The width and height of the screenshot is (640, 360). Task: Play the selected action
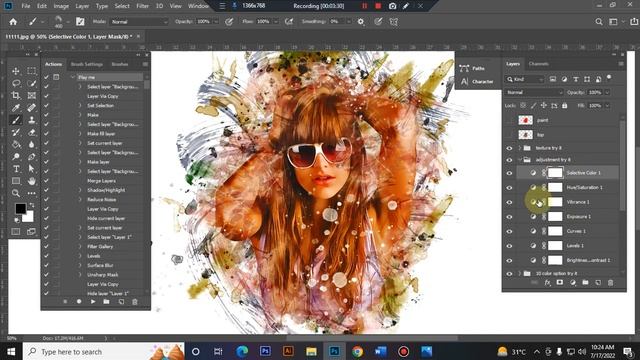(93, 302)
